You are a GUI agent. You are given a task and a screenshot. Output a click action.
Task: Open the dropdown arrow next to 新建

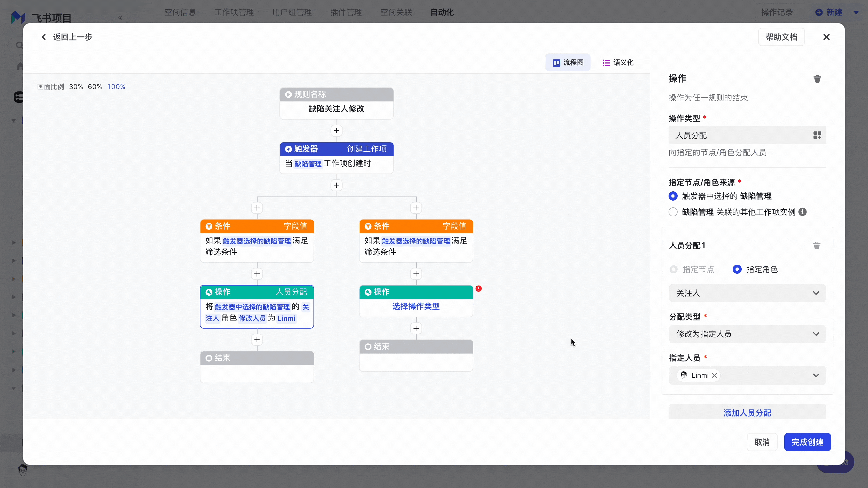(856, 12)
